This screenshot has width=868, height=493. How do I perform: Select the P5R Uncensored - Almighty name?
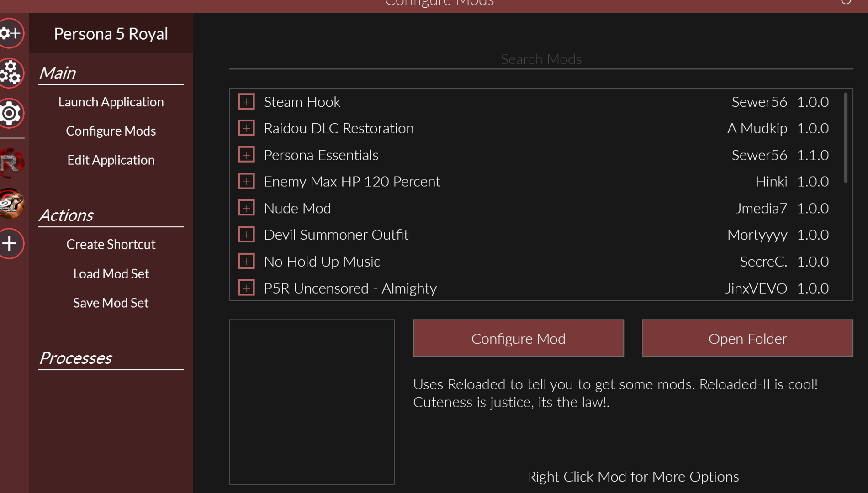coord(350,288)
